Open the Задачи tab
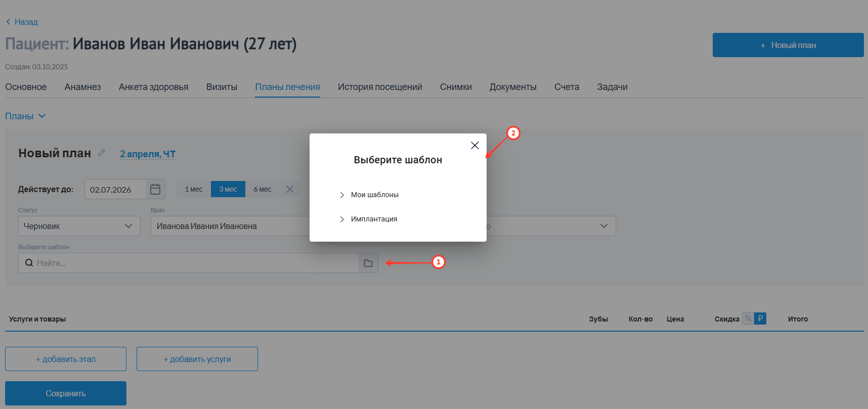The height and width of the screenshot is (409, 868). click(x=612, y=87)
